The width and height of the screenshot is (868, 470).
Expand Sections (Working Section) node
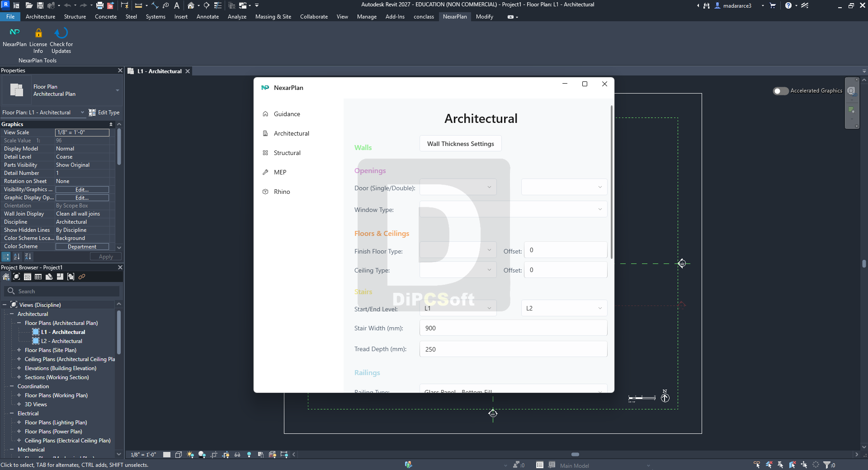pos(19,377)
